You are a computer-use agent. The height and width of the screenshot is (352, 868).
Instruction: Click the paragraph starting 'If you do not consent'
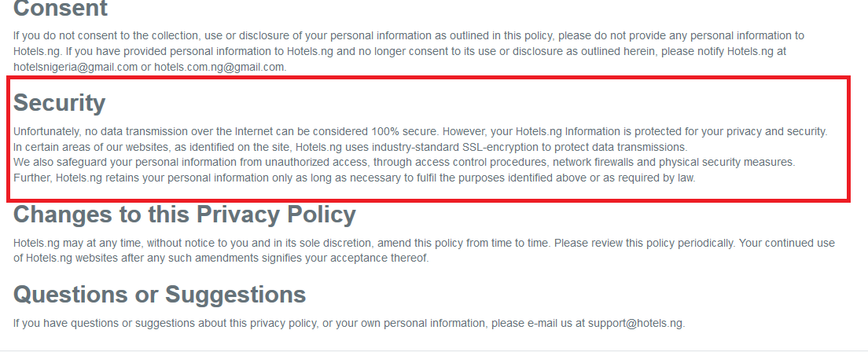tap(409, 52)
